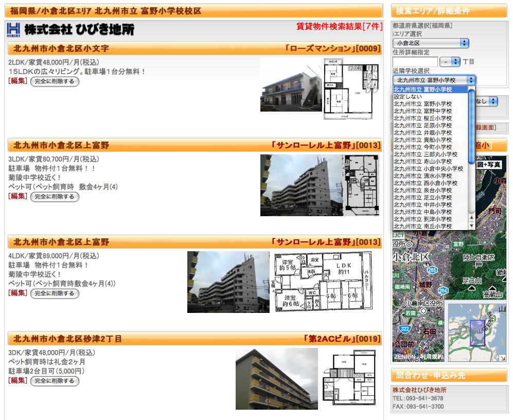Click 「第2ACビル」[0019] title

tap(342, 339)
